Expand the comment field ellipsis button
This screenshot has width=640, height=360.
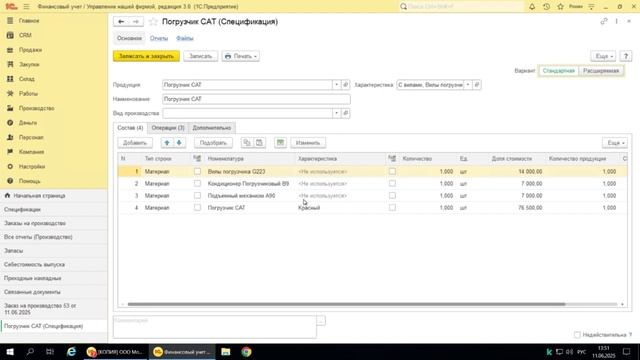pos(321,321)
